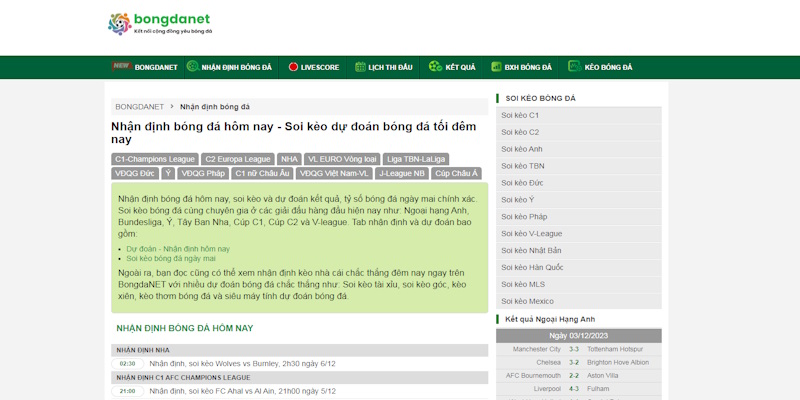Click NHẬN ĐỊNH C1 AFC CHAMPIONS LEAGUE header
Screen dimensions: 800x400
(299, 378)
